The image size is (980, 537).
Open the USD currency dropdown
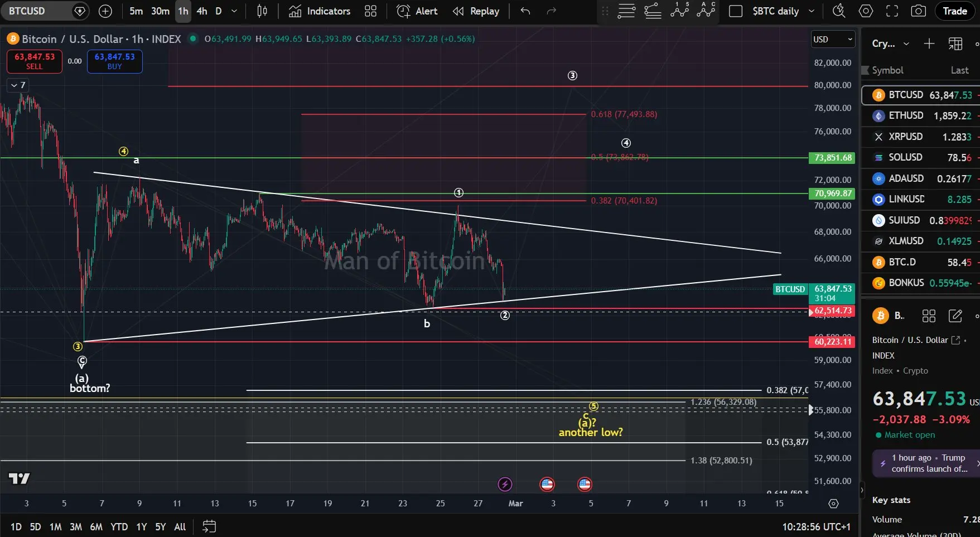click(x=833, y=39)
